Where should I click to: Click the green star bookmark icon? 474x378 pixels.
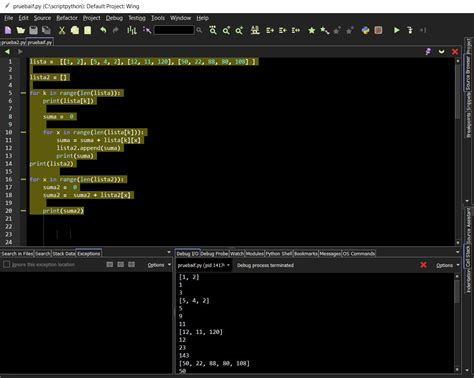click(311, 30)
